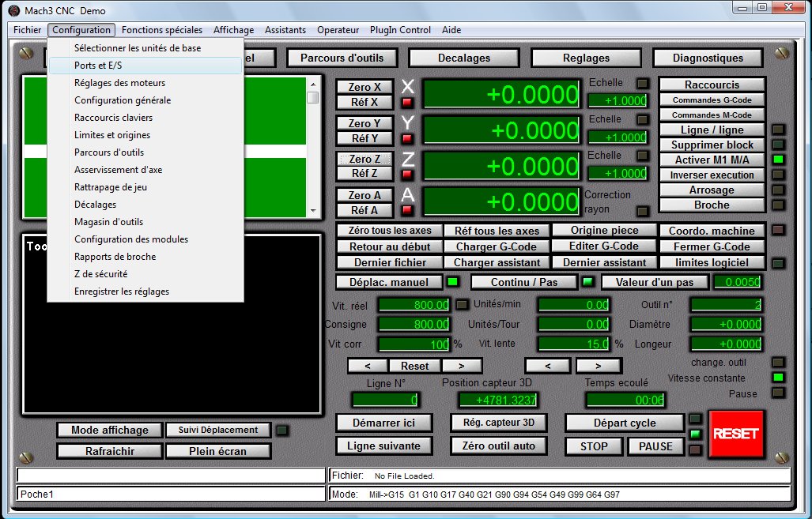
Task: Click the G-code list scroll down arrow
Action: click(313, 211)
